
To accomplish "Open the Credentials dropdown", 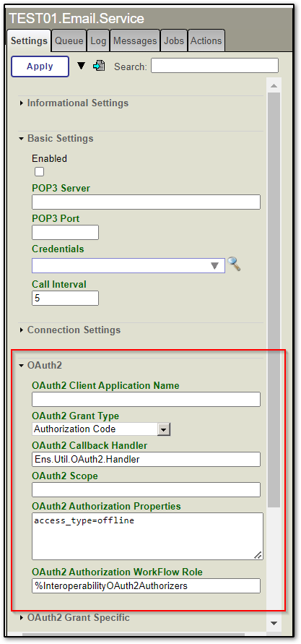I will pos(128,266).
